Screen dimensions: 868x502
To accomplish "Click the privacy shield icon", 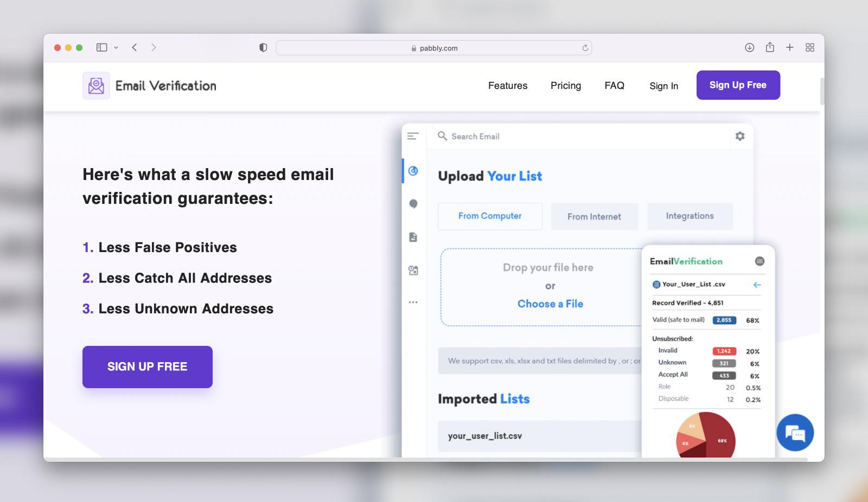I will [x=263, y=48].
